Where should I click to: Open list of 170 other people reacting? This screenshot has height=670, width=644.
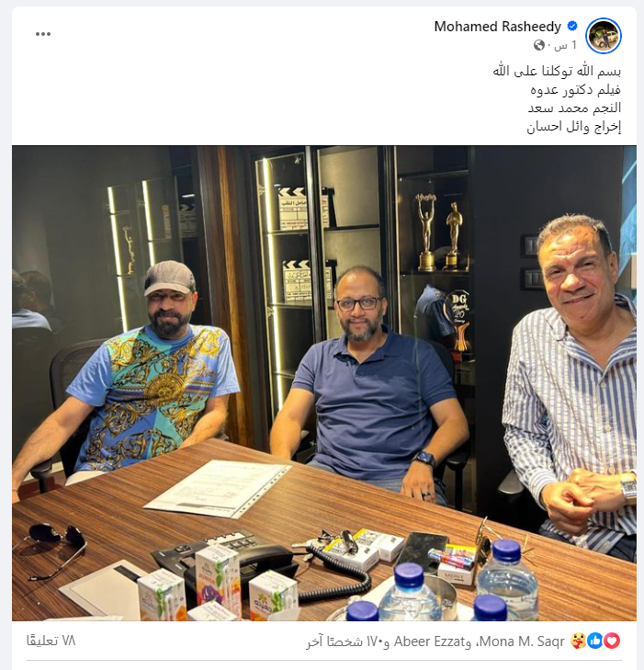click(347, 642)
